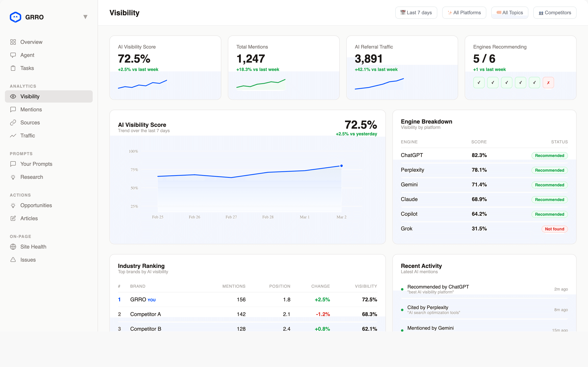This screenshot has width=588, height=367.
Task: Click the Mar 2 data point on the visibility chart
Action: pyautogui.click(x=342, y=166)
